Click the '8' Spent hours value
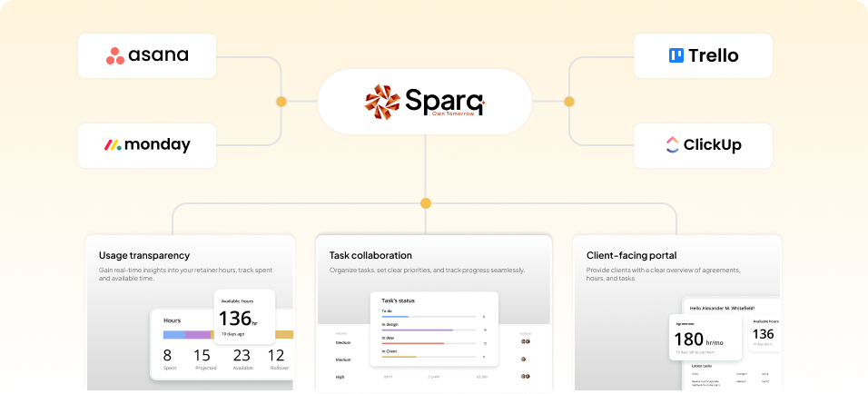Image resolution: width=868 pixels, height=394 pixels. click(167, 355)
